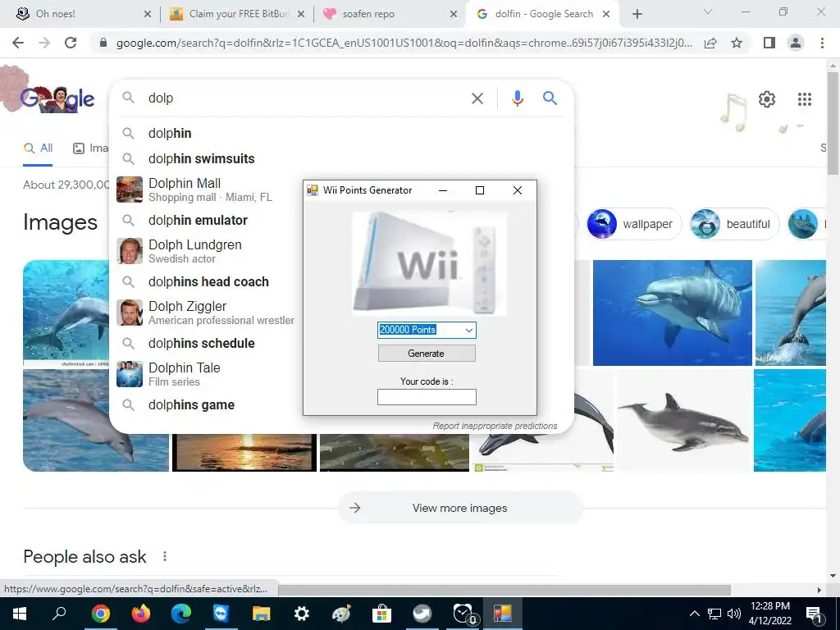Open the Google apps grid
The width and height of the screenshot is (840, 630).
pyautogui.click(x=804, y=99)
